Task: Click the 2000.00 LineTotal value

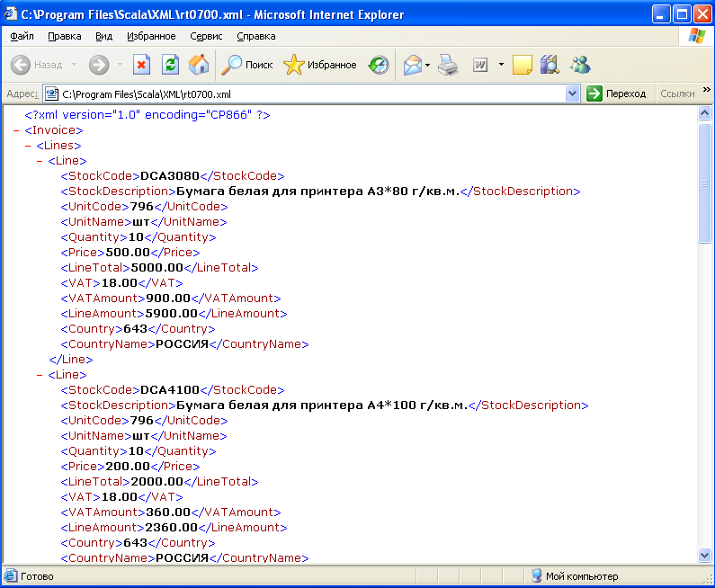Action: coord(156,482)
